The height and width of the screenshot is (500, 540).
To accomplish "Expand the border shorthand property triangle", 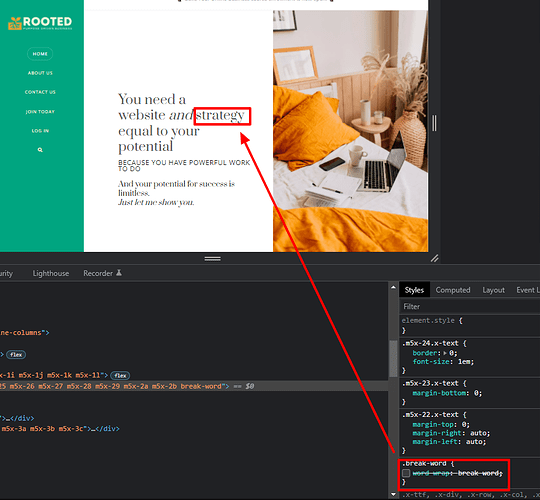I will coord(445,353).
